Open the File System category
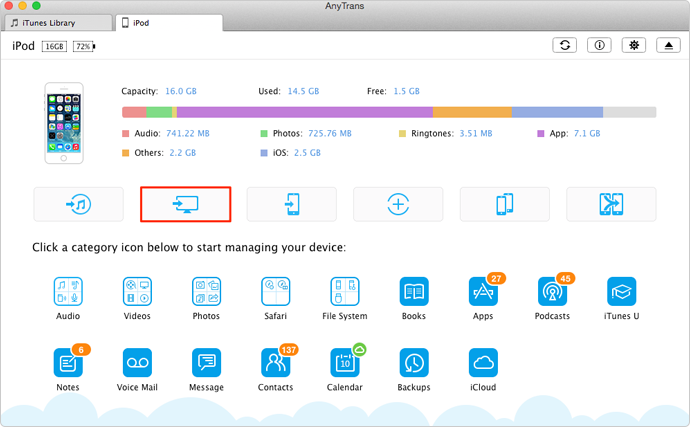 345,298
